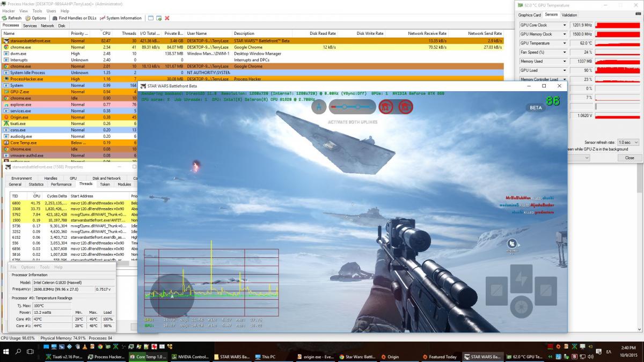Click the find window icon in Process Hacker toolbar
Image resolution: width=644 pixels, height=362 pixels.
click(150, 18)
